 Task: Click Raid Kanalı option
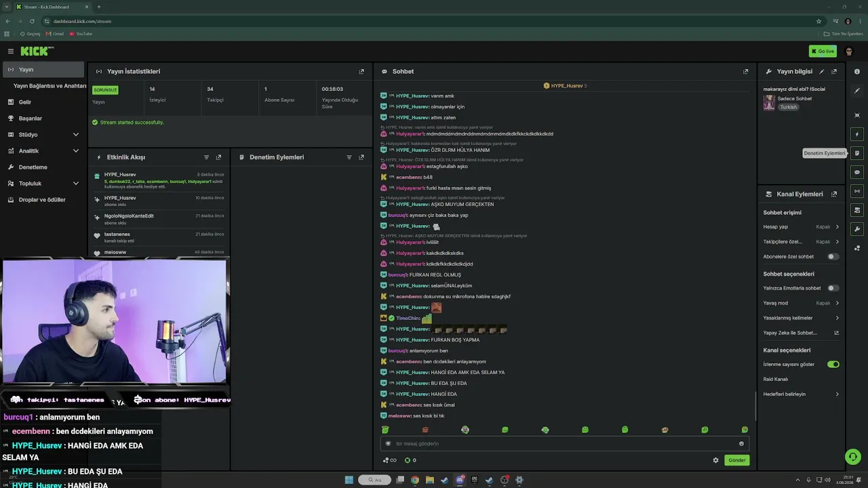[x=776, y=379]
